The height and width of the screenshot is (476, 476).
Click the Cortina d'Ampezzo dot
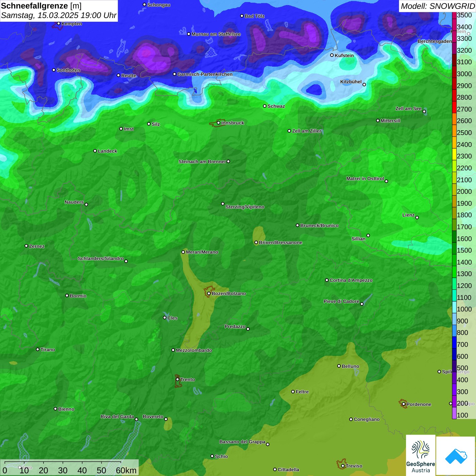pos(327,280)
